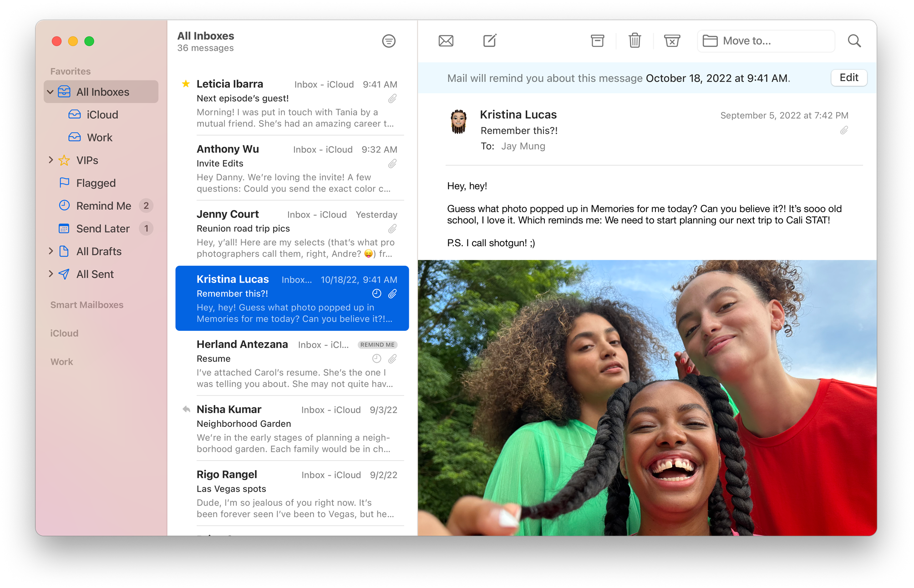Collapse the All Inboxes section
914x588 pixels.
pos(51,91)
